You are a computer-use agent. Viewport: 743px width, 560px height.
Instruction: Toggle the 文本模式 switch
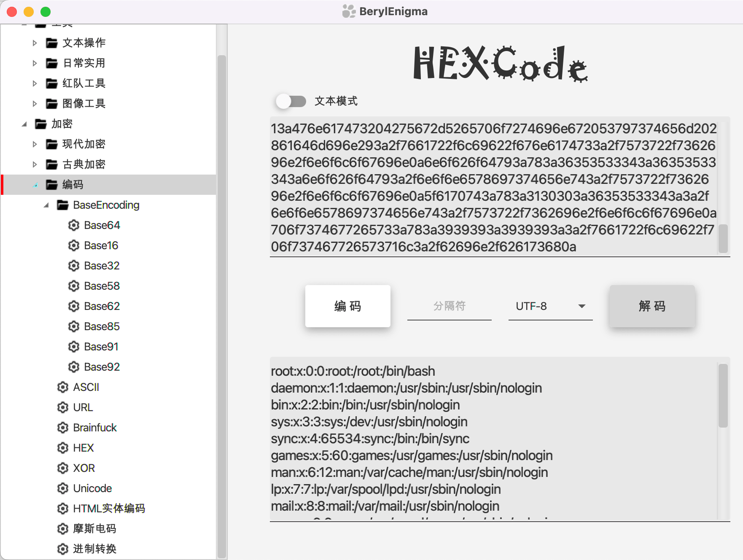click(x=291, y=101)
